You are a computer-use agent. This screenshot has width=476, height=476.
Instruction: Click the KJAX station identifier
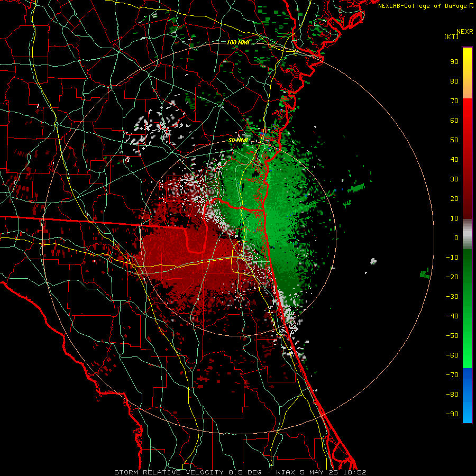click(x=287, y=472)
